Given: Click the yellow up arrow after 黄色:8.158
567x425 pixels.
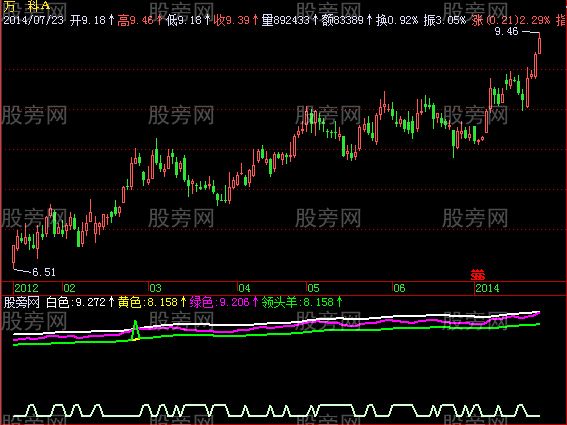Looking at the screenshot, I should (x=183, y=302).
